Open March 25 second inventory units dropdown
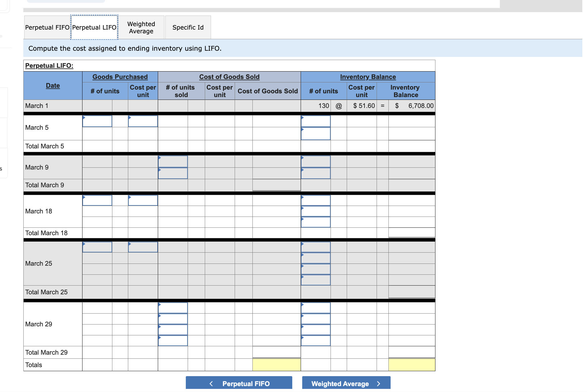The width and height of the screenshot is (587, 392). (316, 258)
